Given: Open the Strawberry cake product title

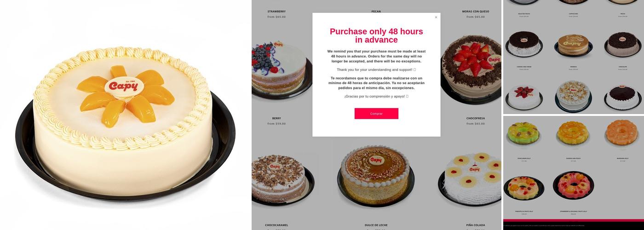Looking at the screenshot, I should (x=276, y=11).
